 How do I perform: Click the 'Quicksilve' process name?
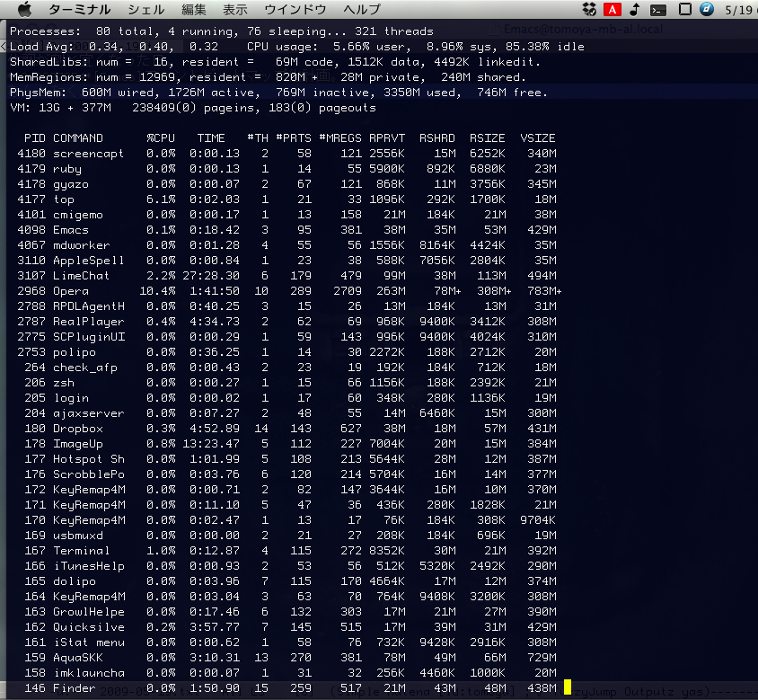(x=89, y=627)
